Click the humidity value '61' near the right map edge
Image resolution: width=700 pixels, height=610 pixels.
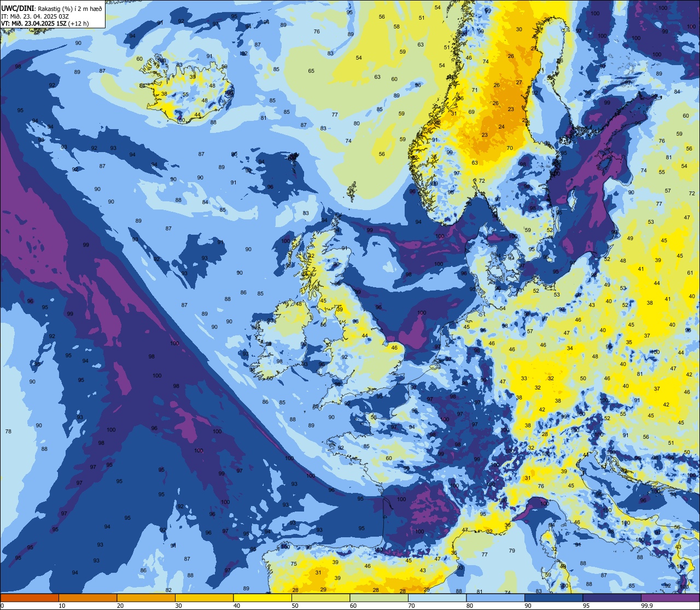[x=690, y=272]
